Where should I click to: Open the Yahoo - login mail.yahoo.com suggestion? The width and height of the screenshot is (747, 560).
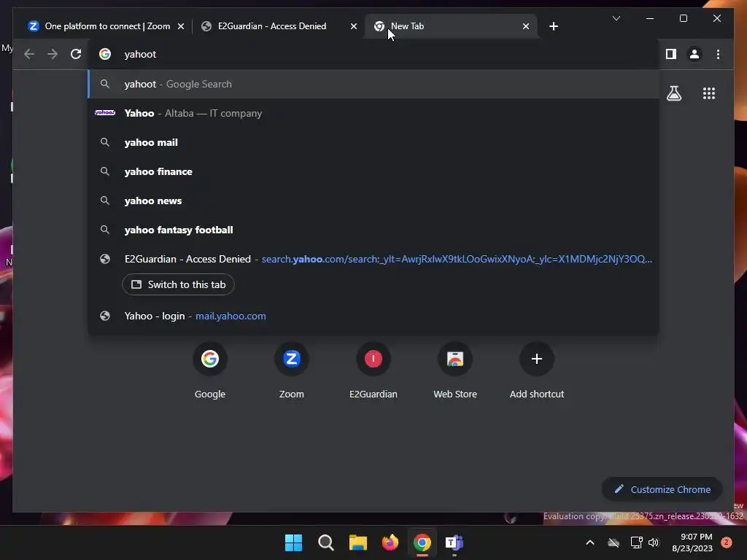point(374,316)
